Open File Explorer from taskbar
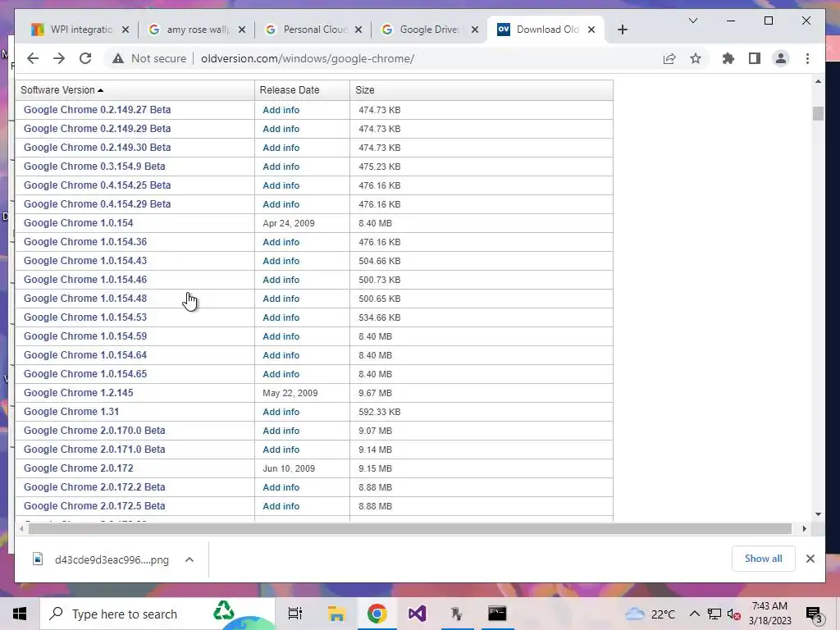 click(x=336, y=614)
